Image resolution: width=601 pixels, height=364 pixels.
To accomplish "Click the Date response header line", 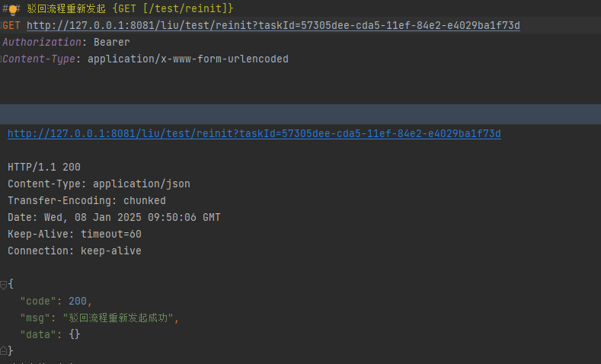I will [114, 218].
